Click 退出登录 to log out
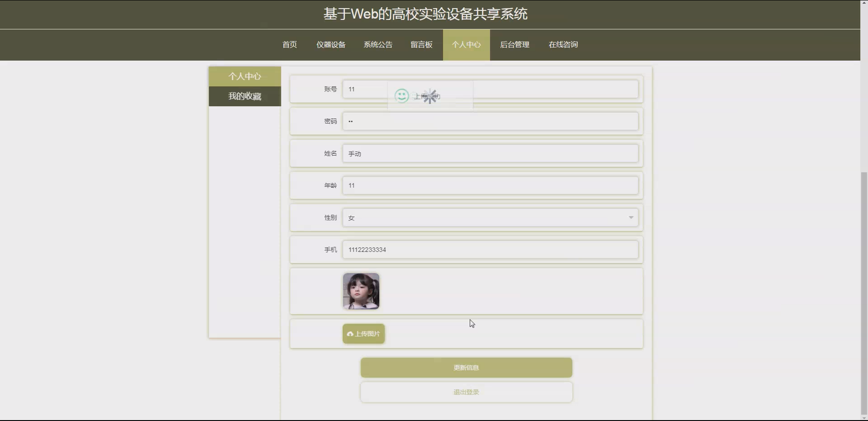This screenshot has width=868, height=421. click(466, 392)
